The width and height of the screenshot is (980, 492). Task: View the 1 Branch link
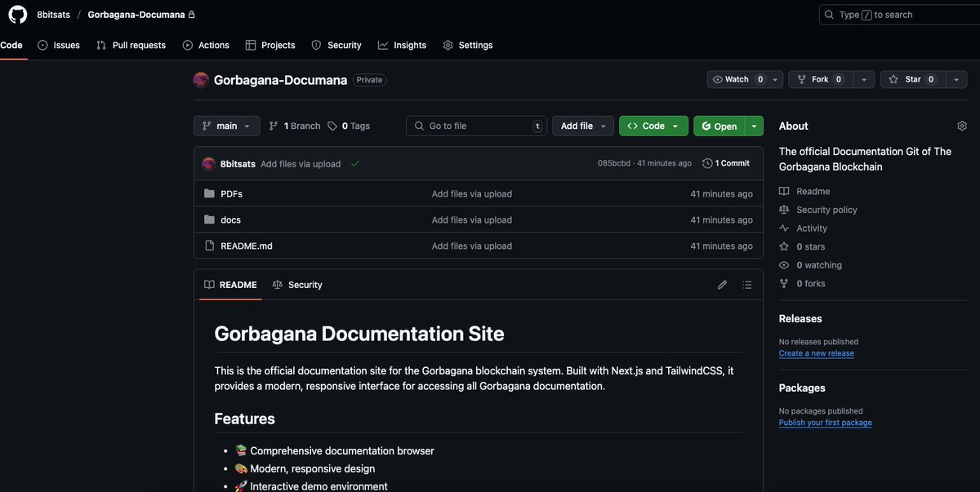(295, 126)
